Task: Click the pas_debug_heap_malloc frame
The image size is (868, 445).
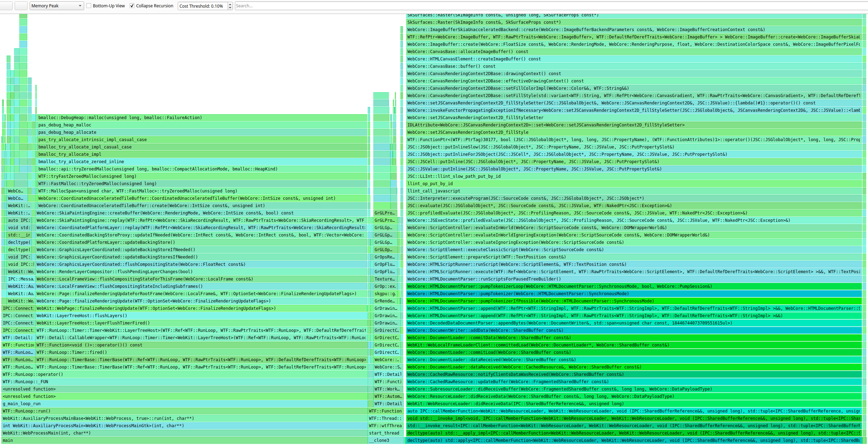Action: pyautogui.click(x=203, y=125)
